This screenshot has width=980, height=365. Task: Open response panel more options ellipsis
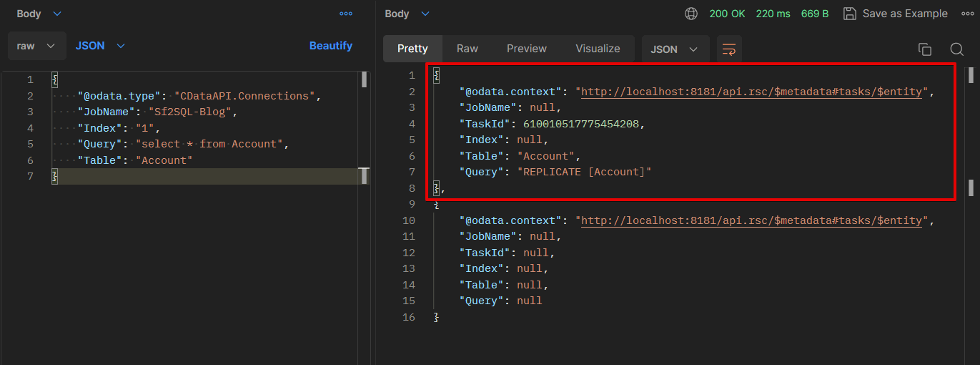pos(967,14)
